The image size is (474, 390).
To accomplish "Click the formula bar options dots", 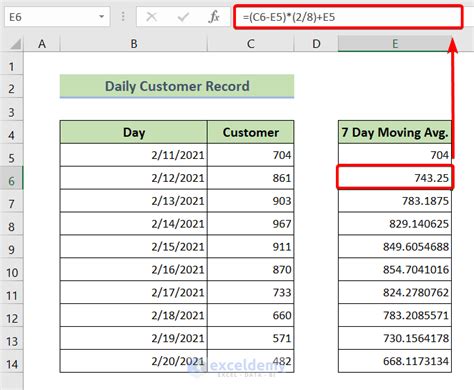I will pos(123,17).
